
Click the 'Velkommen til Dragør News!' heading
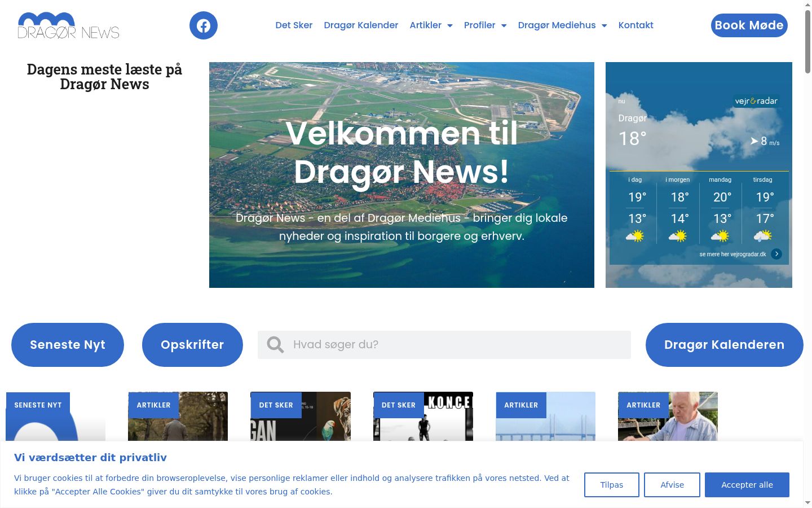[x=401, y=152]
